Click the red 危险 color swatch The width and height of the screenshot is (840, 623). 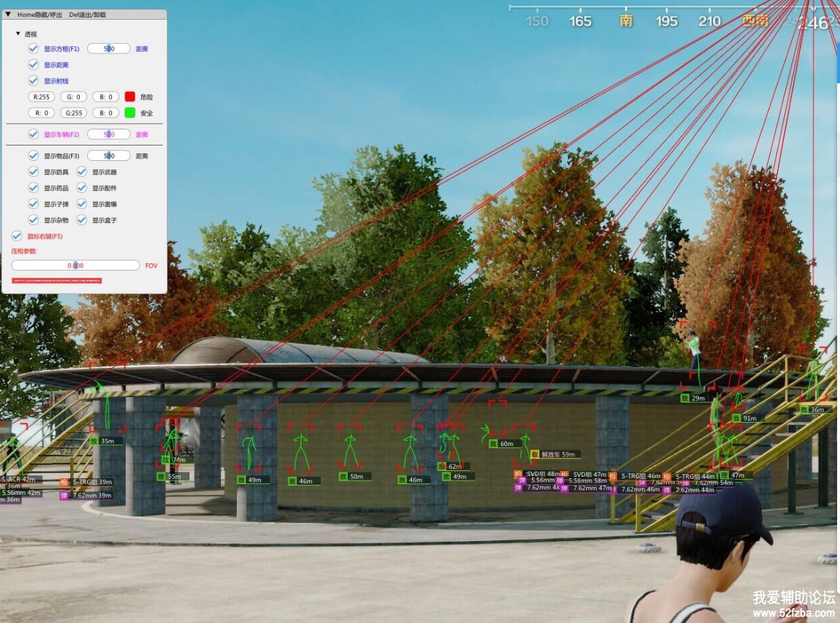(130, 97)
